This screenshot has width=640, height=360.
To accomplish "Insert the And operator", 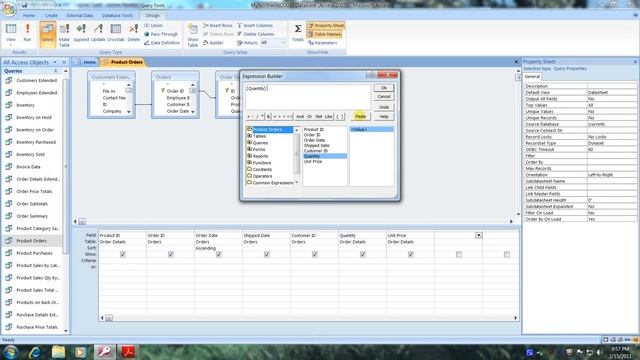I will click(300, 116).
